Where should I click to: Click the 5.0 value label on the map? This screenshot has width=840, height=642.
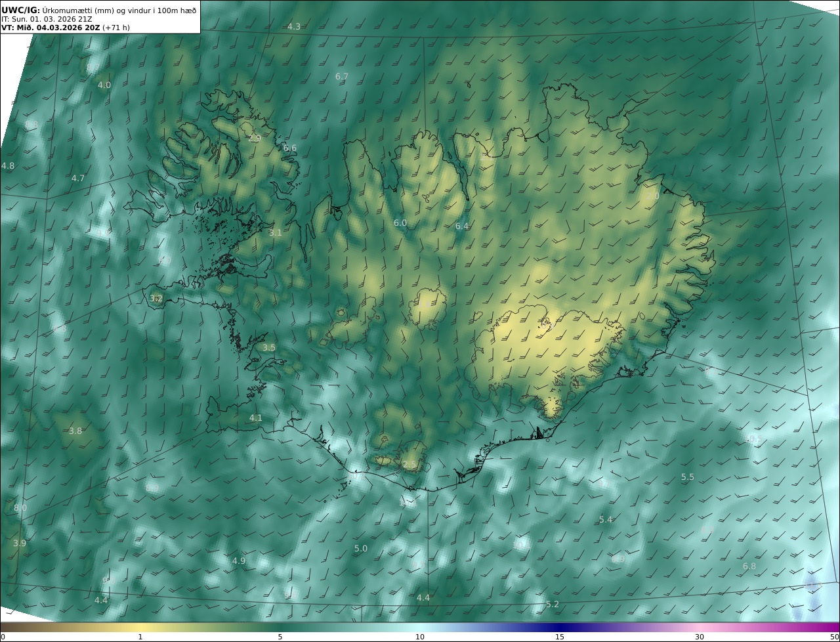pyautogui.click(x=361, y=549)
